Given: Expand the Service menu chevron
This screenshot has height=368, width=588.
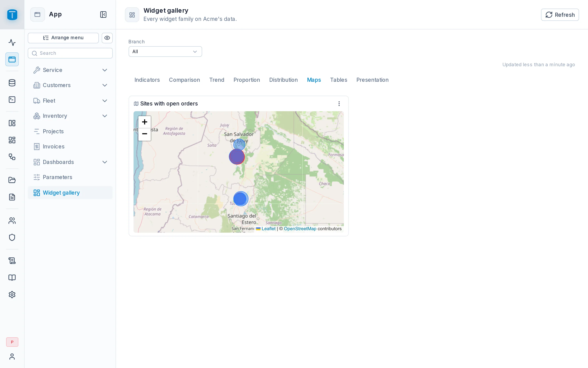Looking at the screenshot, I should pyautogui.click(x=105, y=70).
